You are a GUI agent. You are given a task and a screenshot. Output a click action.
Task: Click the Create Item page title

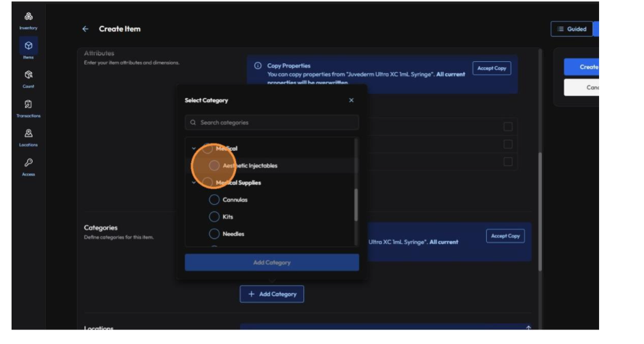[x=120, y=29]
